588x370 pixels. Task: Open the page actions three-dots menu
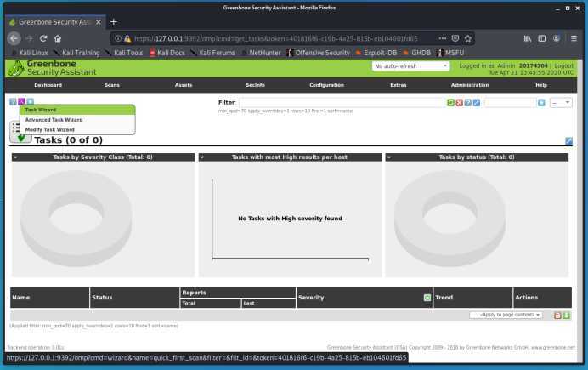tap(442, 38)
